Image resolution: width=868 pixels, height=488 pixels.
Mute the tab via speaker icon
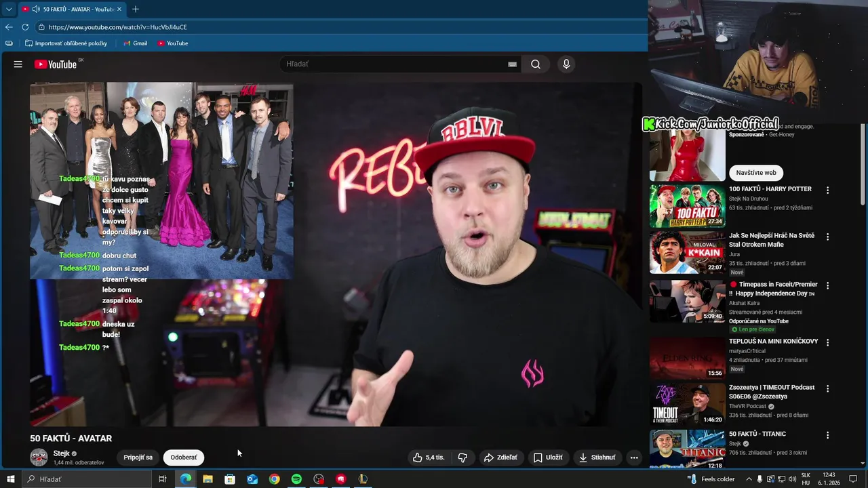coord(35,9)
